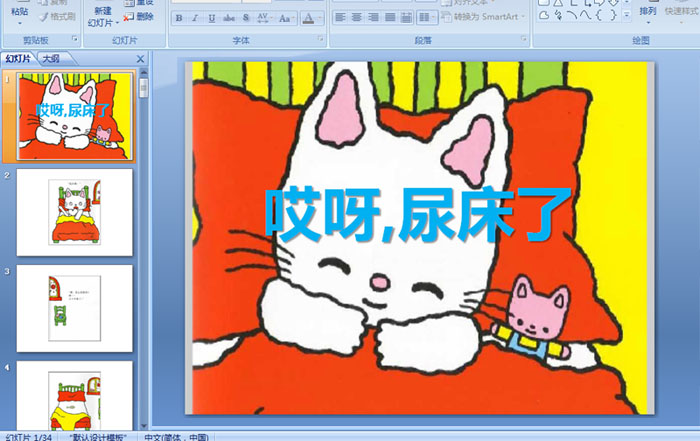Apply strikethrough (abe) formatting
This screenshot has height=441, width=700.
(x=228, y=18)
